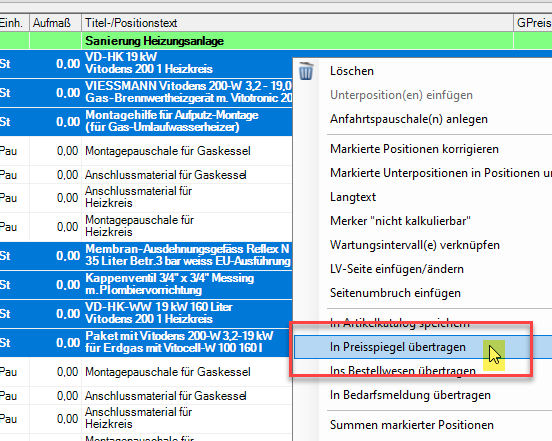Select VIESSMANN Vitodens 200-W 3,2 - 19,0 row
552x441 pixels.
(146, 92)
